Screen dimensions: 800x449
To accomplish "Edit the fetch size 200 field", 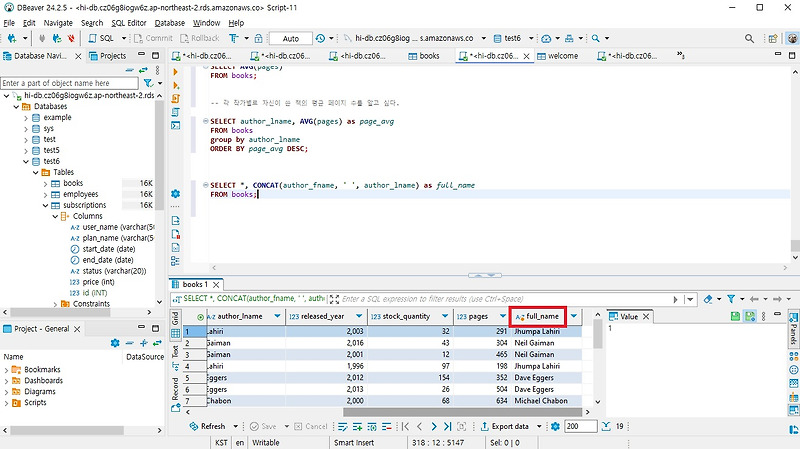I will pos(581,427).
